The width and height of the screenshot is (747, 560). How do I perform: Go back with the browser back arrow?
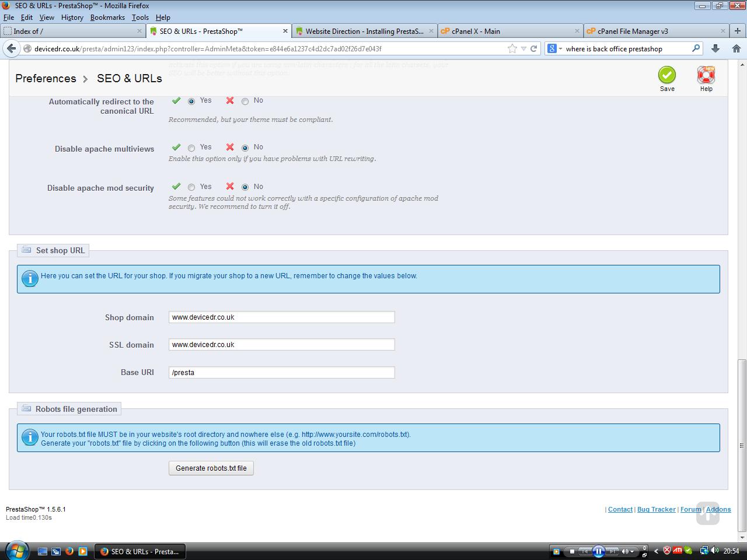(x=11, y=48)
